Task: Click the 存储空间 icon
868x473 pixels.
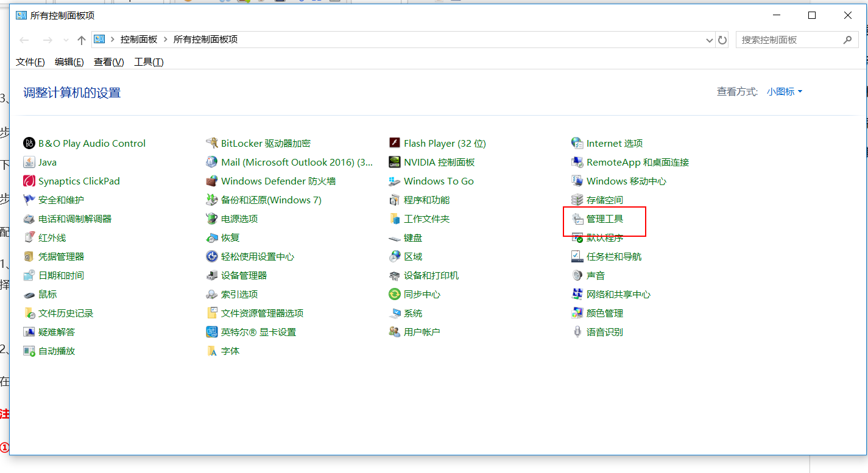Action: (577, 200)
